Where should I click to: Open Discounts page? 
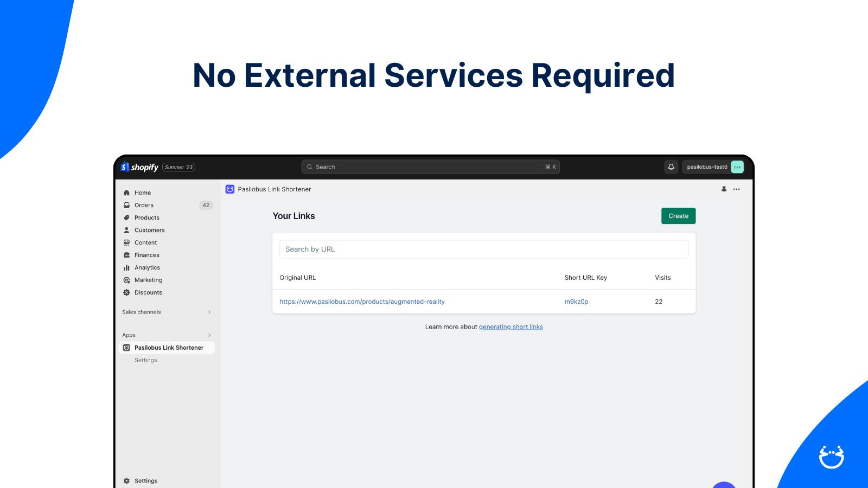148,292
